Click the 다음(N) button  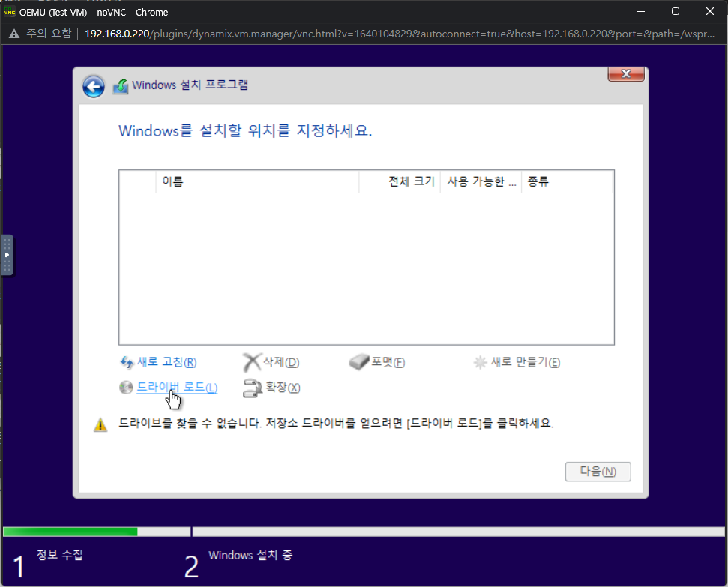pos(598,472)
